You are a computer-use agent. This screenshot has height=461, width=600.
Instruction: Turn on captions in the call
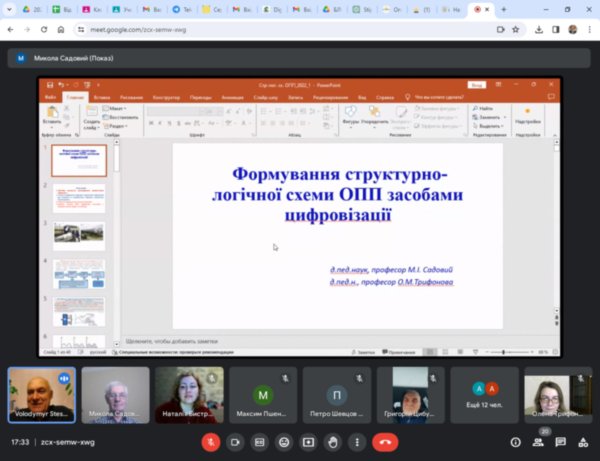[260, 441]
